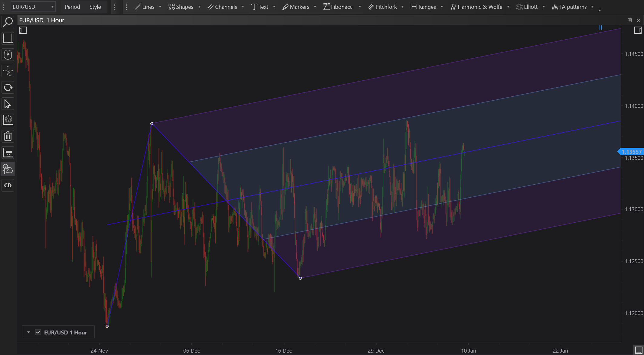
Task: Toggle the right panel icon near the price axis
Action: tap(638, 30)
